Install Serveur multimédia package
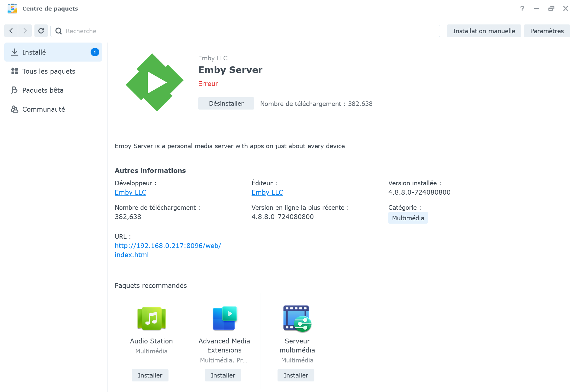The height and width of the screenshot is (392, 578). tap(296, 375)
